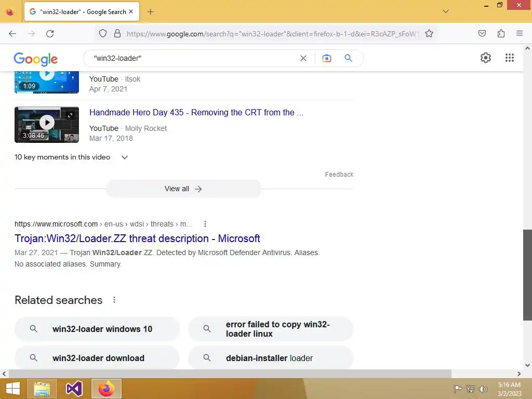Go back to the previous page
The image size is (532, 399).
coord(12,34)
